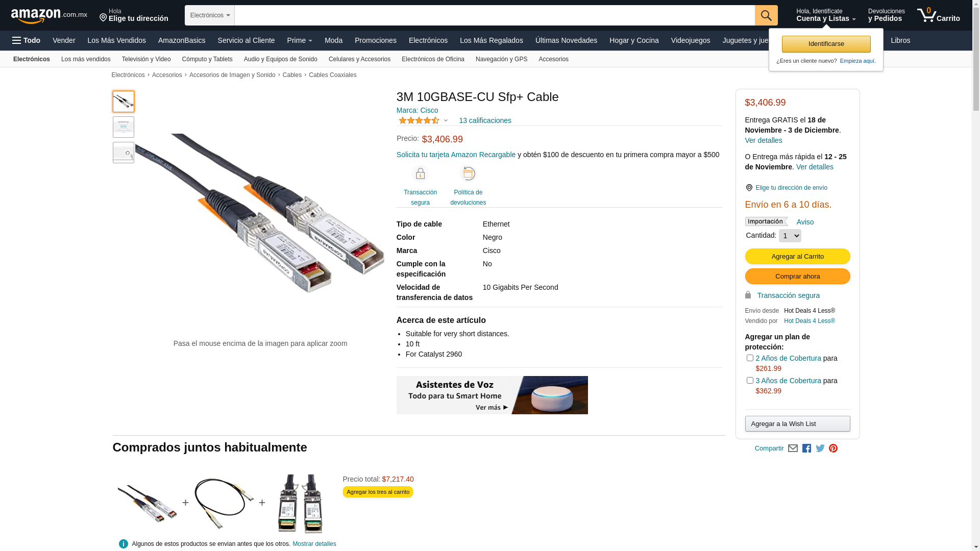
Task: Click the main search input field
Action: coord(495,15)
